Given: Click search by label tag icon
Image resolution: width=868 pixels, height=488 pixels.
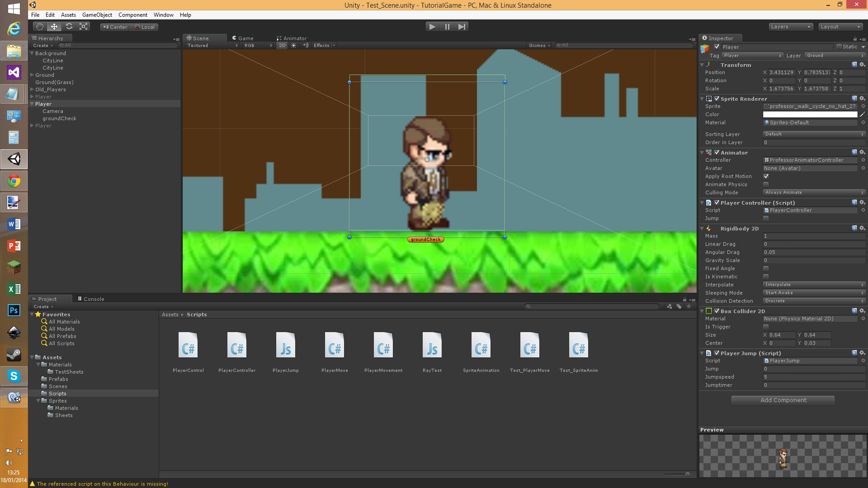Looking at the screenshot, I should pyautogui.click(x=679, y=306).
